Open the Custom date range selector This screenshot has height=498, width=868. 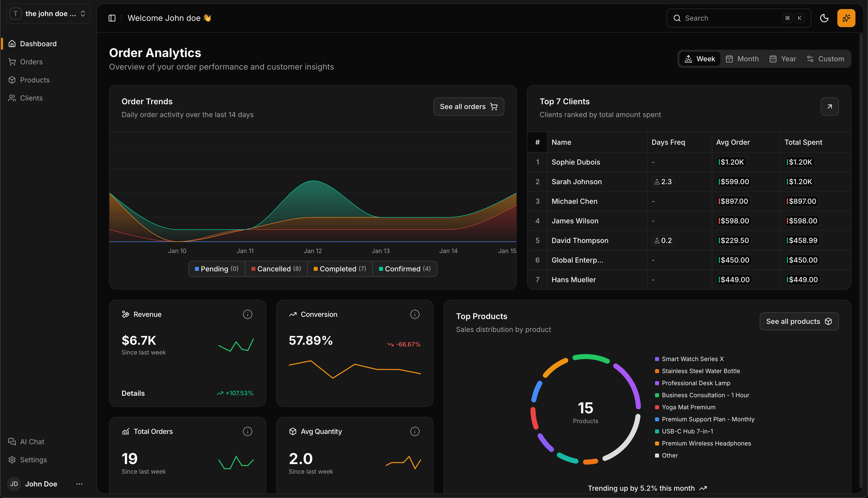click(826, 59)
